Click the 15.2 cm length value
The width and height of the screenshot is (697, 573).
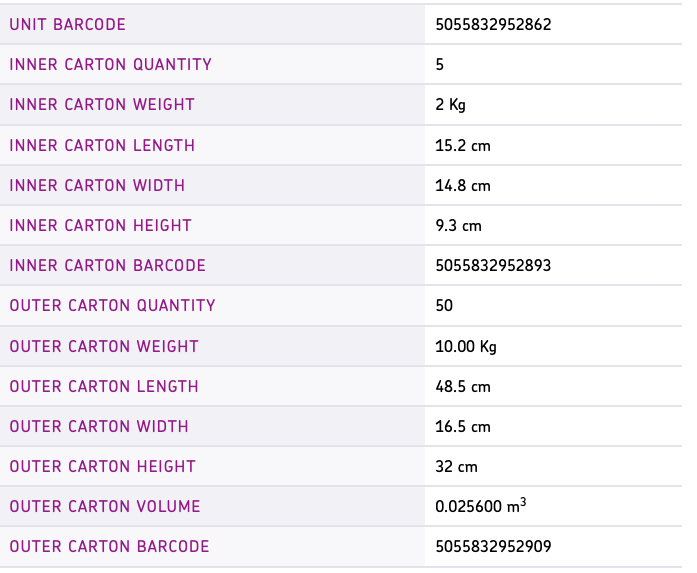[x=463, y=145]
